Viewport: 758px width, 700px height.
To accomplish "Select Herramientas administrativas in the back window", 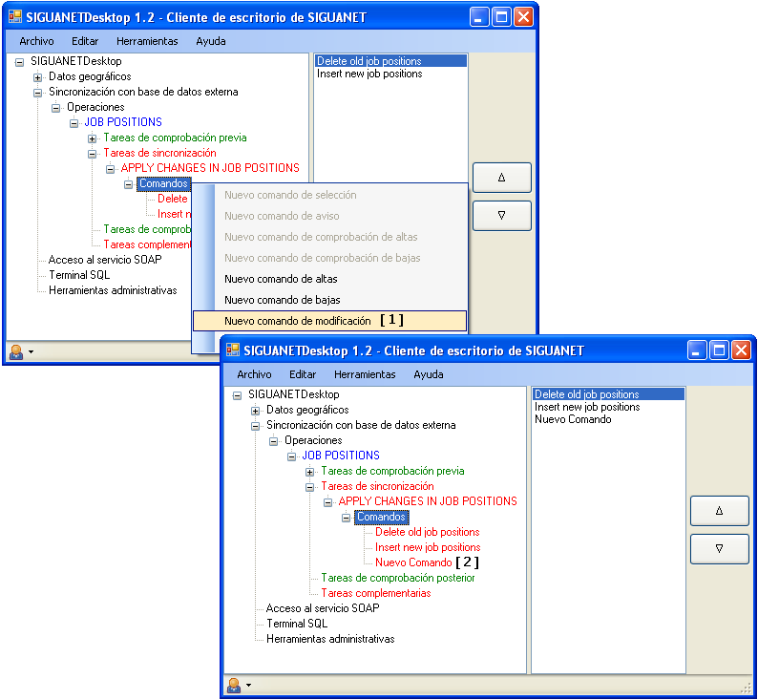I will tap(113, 290).
